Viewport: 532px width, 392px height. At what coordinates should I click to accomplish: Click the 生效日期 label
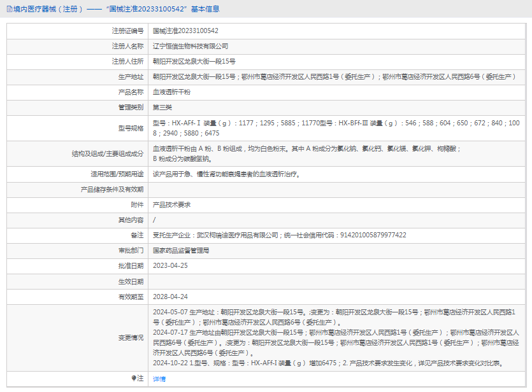point(131,281)
